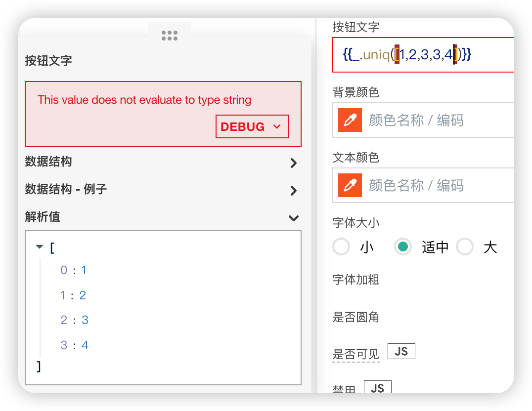Viewport: 532px width, 411px height.
Task: Collapse the 解析值 section
Action: pyautogui.click(x=294, y=218)
